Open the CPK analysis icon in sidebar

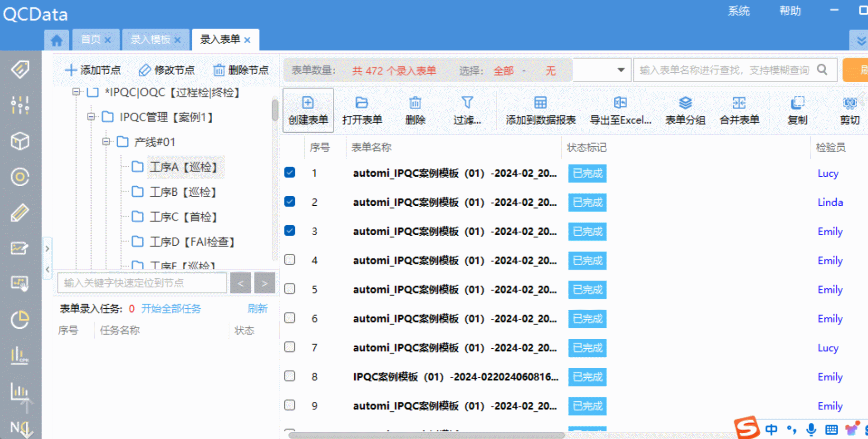[x=19, y=355]
